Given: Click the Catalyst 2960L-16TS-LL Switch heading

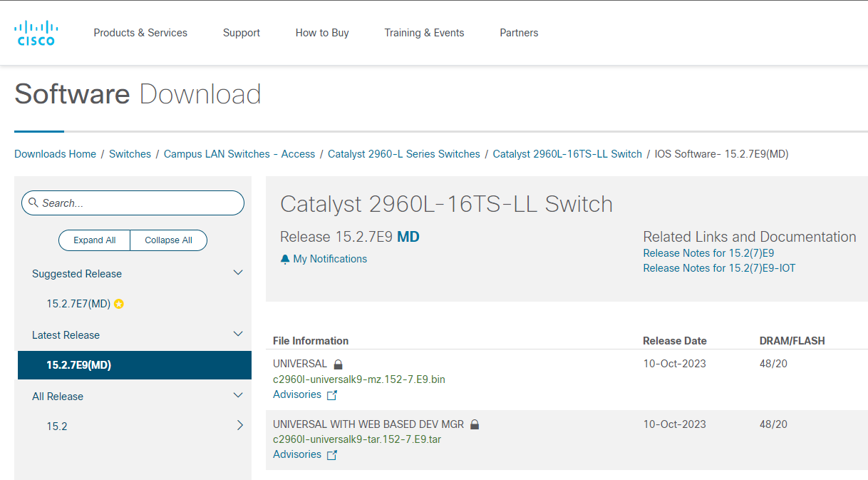Looking at the screenshot, I should (x=447, y=204).
